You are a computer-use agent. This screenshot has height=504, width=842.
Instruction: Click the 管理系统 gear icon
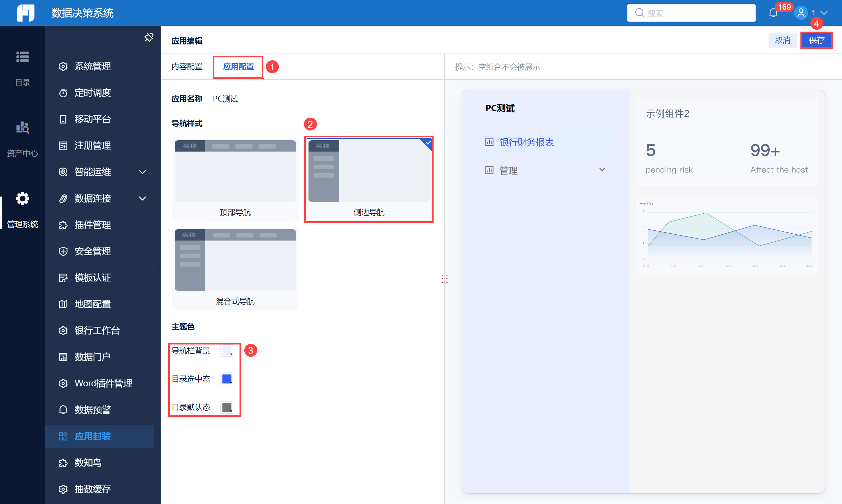click(x=23, y=198)
